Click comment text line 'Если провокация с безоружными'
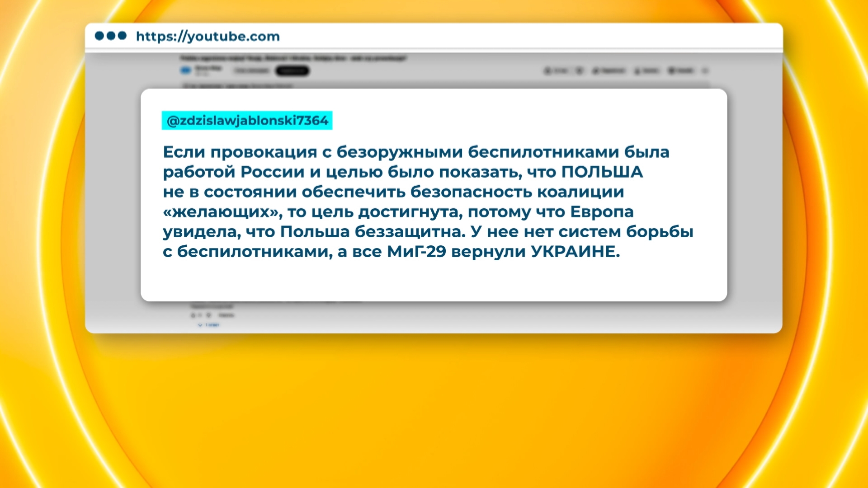 coord(313,152)
